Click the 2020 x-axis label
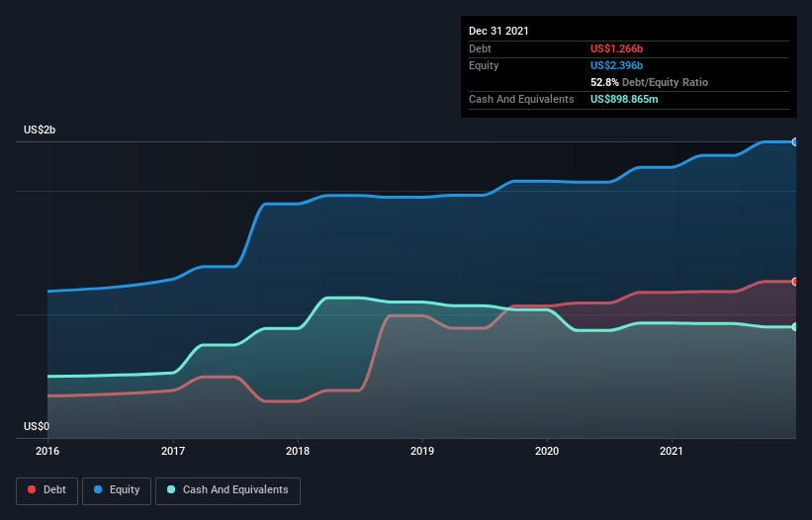Viewport: 812px width, 520px height. pyautogui.click(x=547, y=451)
